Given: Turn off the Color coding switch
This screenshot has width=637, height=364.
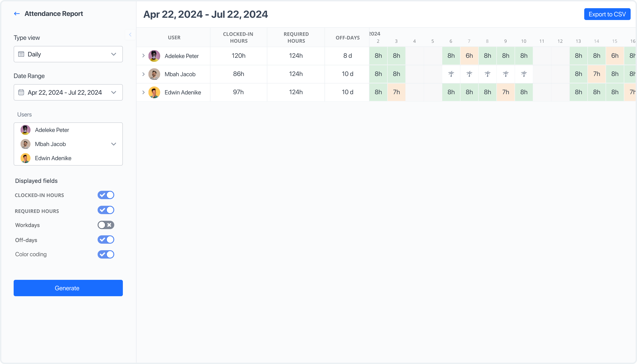Looking at the screenshot, I should click(x=106, y=254).
